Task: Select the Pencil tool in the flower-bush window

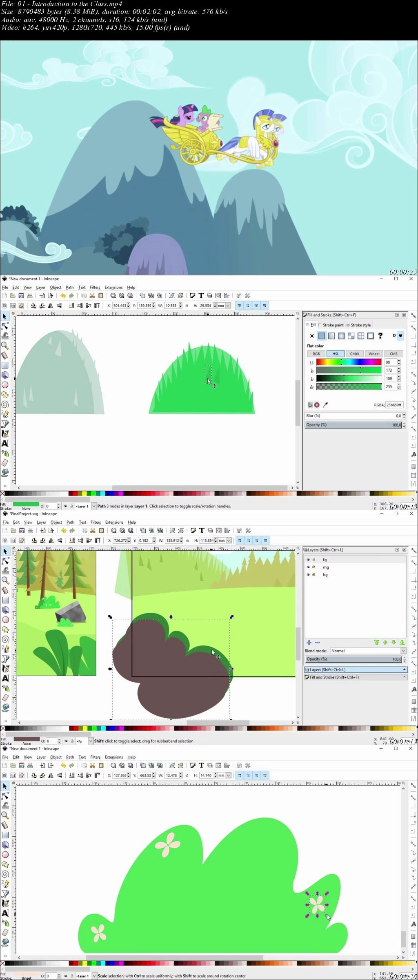Action: coord(5,884)
